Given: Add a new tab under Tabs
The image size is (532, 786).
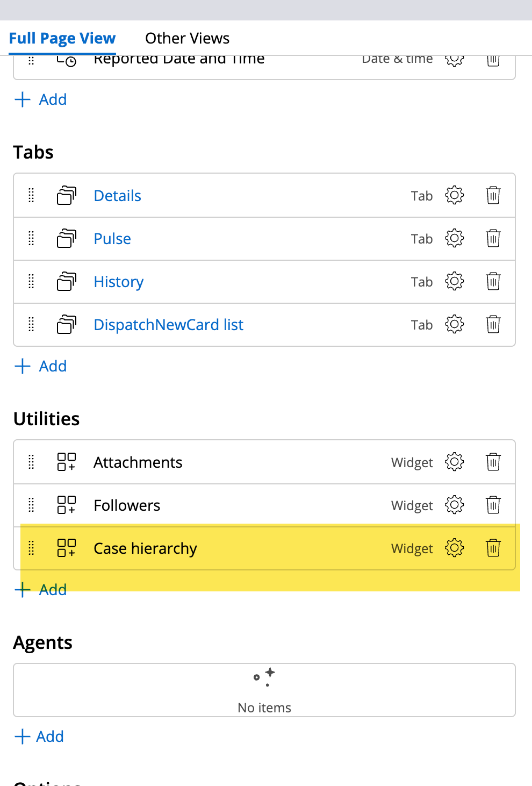Looking at the screenshot, I should [x=41, y=366].
